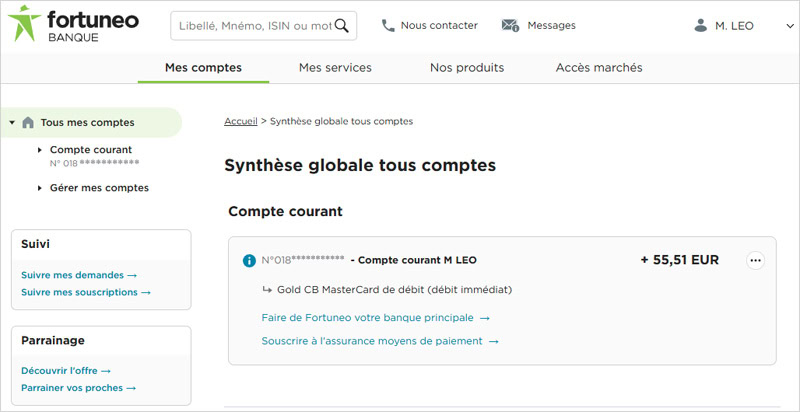Open the Messages envelope icon
Image resolution: width=800 pixels, height=412 pixels.
pos(510,26)
